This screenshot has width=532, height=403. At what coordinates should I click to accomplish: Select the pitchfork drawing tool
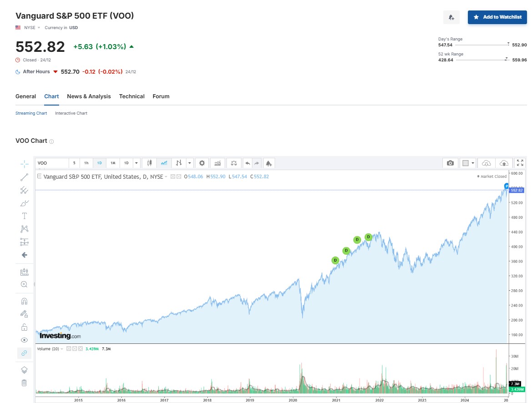click(x=25, y=190)
